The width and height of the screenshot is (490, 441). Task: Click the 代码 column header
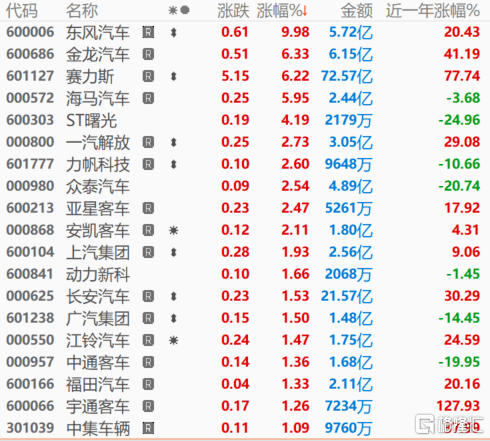22,11
